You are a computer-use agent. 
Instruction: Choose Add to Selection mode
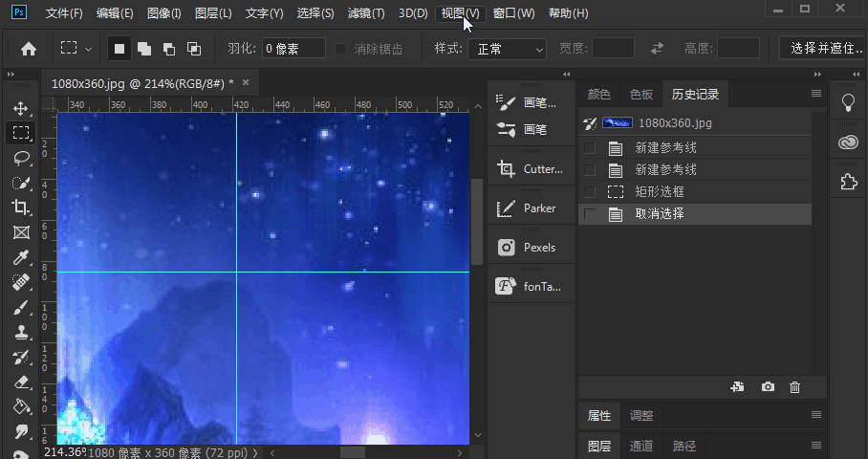tap(144, 49)
